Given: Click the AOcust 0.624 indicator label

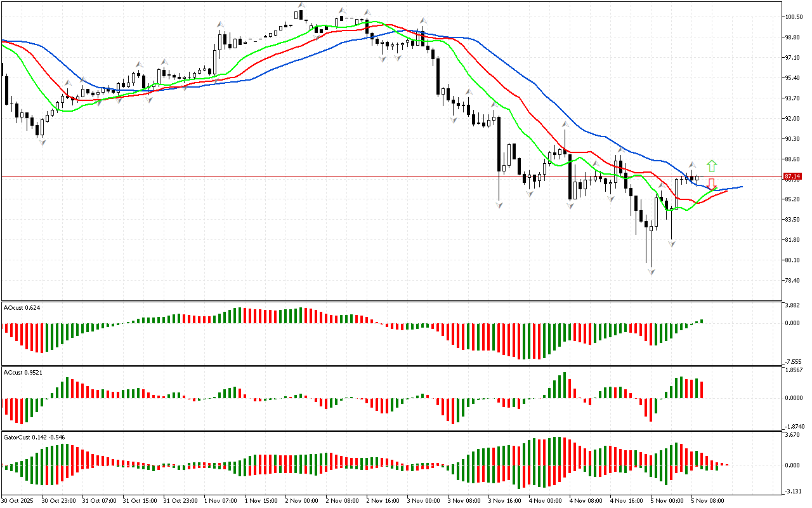Looking at the screenshot, I should 22,308.
